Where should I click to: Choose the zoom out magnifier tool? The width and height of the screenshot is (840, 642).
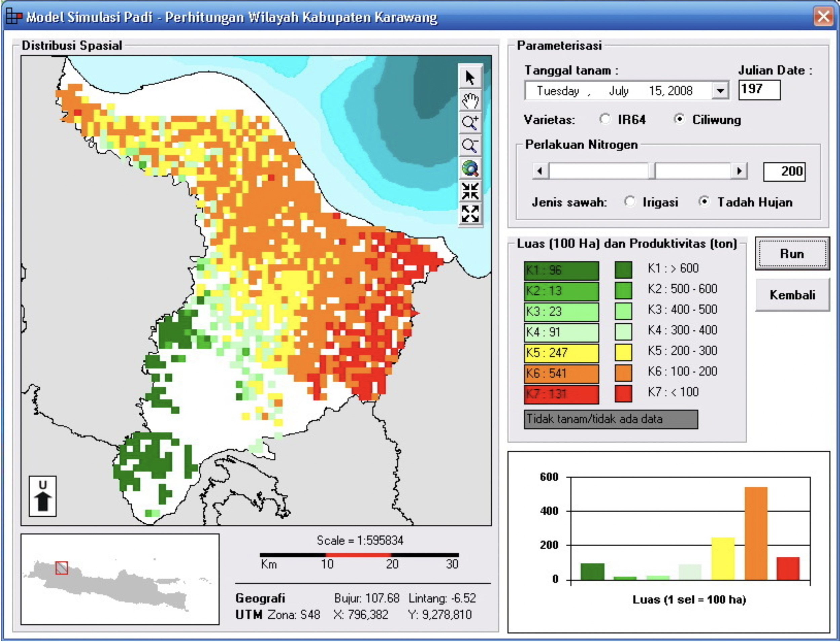[470, 146]
